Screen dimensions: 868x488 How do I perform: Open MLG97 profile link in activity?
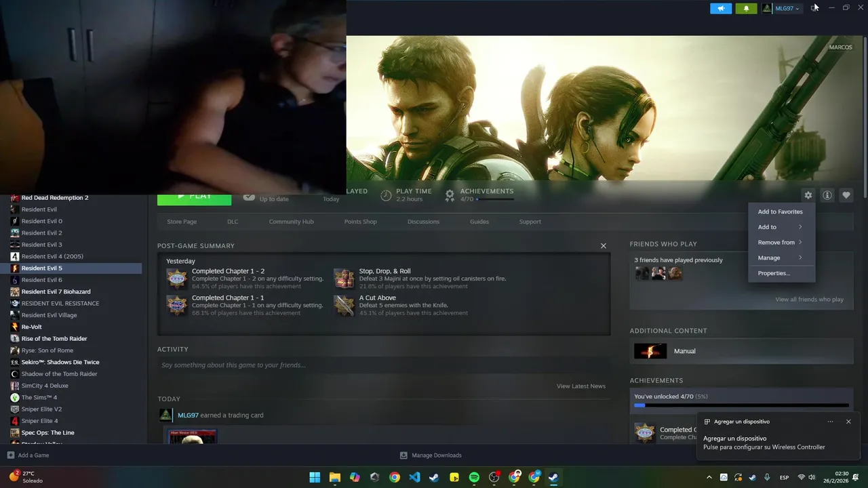point(188,415)
